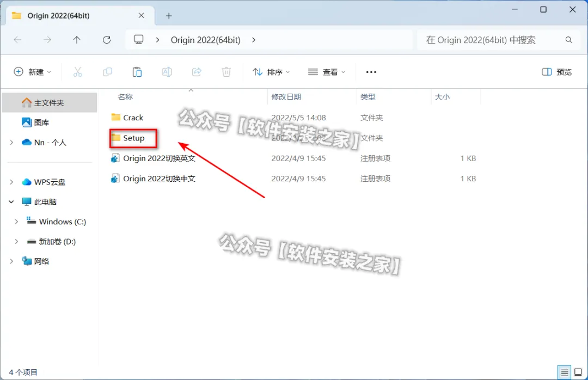The width and height of the screenshot is (588, 380).
Task: Go forward with the right arrow
Action: tap(47, 40)
